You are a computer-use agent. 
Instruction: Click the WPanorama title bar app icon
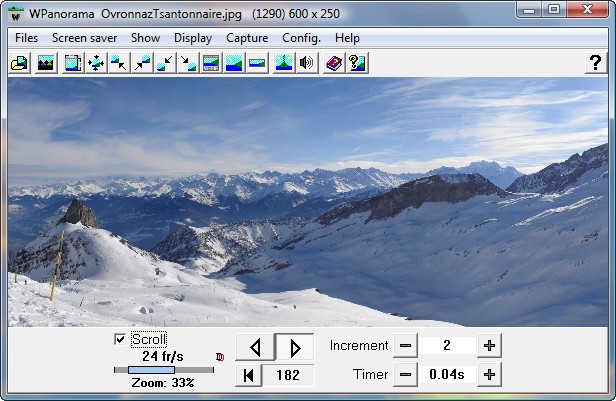(x=16, y=15)
